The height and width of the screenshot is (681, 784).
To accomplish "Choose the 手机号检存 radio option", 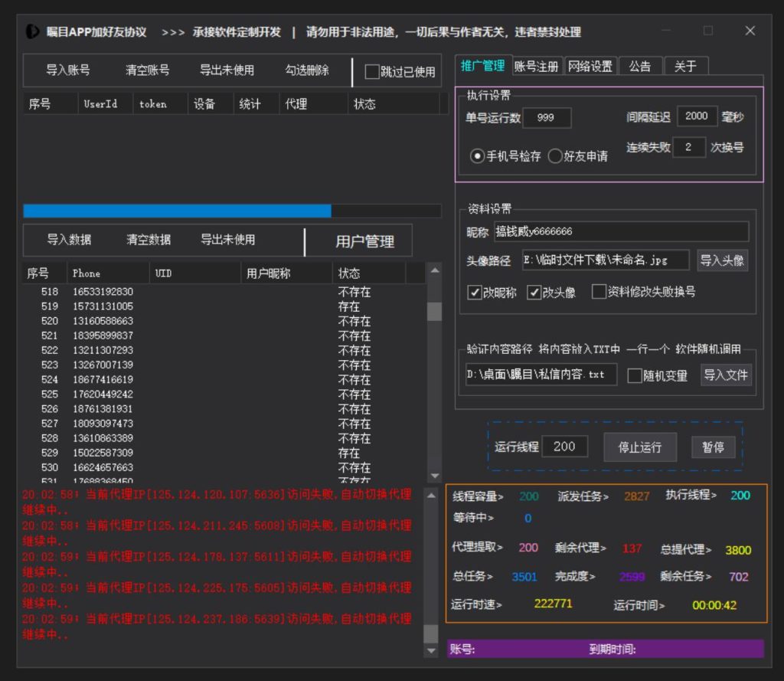I will click(478, 156).
